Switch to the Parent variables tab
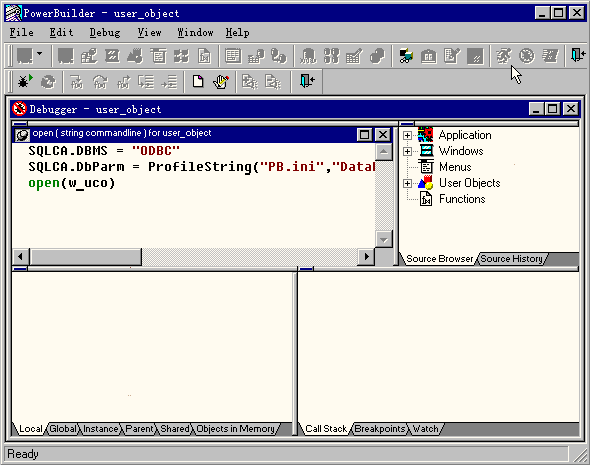Screen dimensions: 590x465 pyautogui.click(x=139, y=429)
